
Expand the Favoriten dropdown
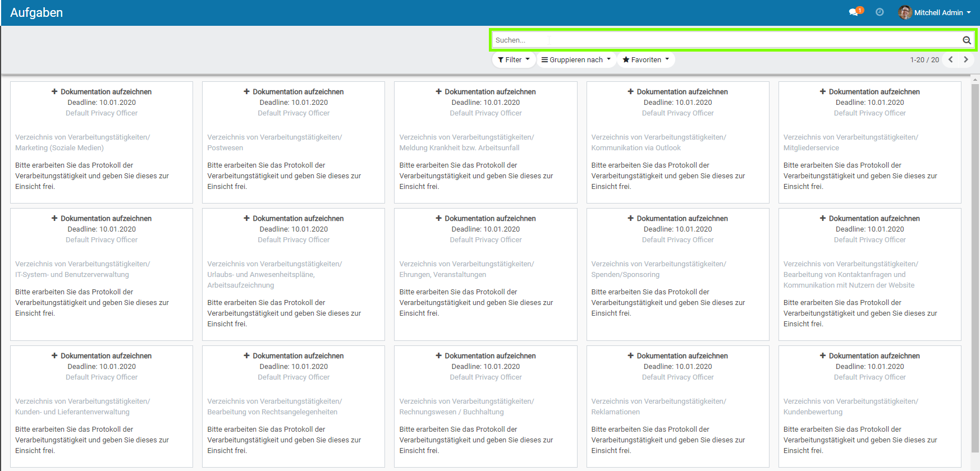(645, 59)
